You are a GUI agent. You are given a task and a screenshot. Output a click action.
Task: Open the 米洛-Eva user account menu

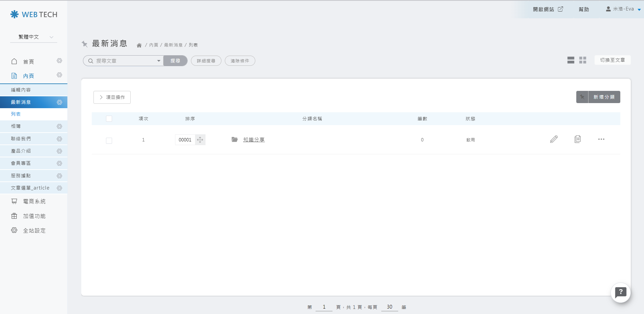click(623, 9)
